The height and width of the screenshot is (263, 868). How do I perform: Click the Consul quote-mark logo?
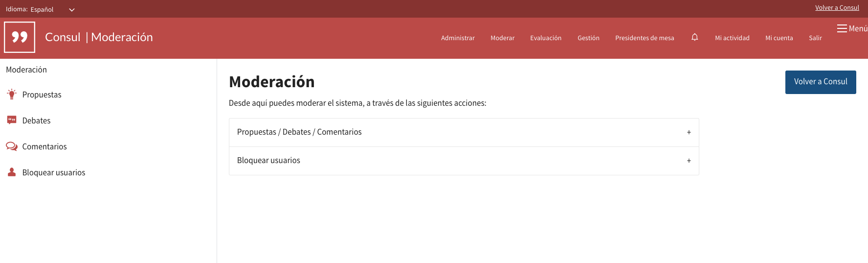pos(20,37)
